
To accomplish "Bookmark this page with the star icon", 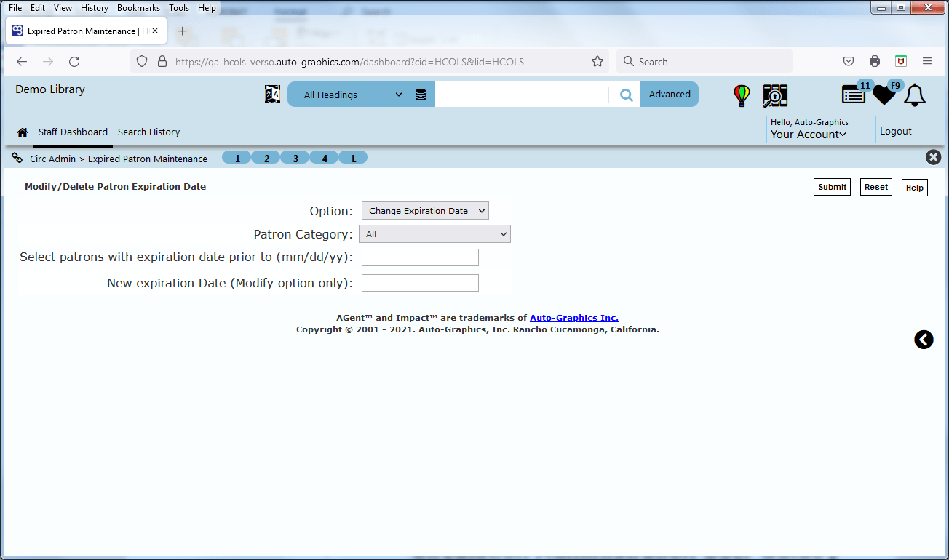I will pos(597,62).
